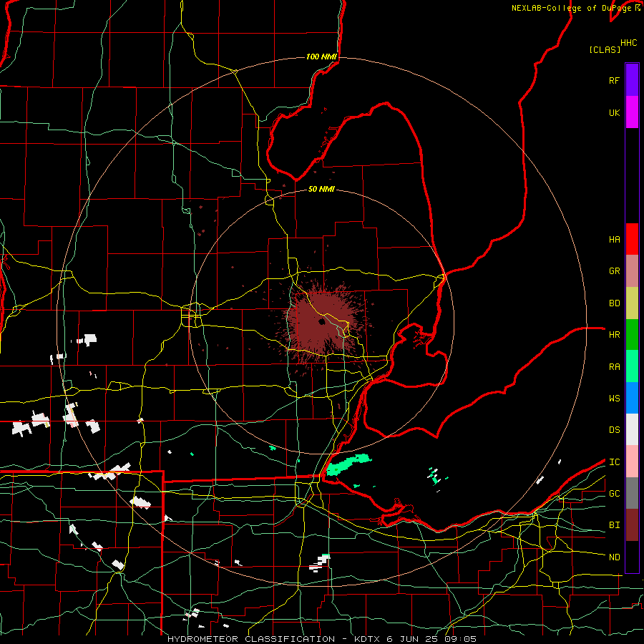The image size is (644, 644).
Task: Click the RA light green legend swatch
Action: 632,366
